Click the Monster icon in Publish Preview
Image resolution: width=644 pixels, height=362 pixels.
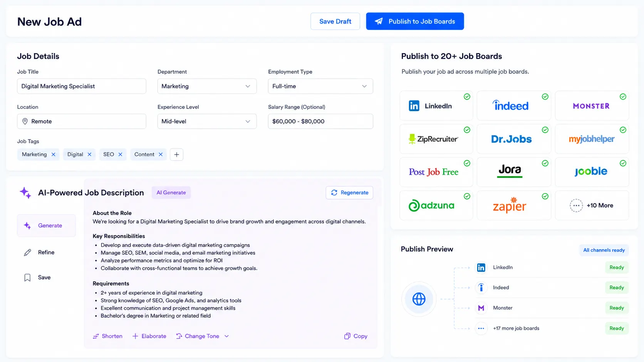point(481,308)
